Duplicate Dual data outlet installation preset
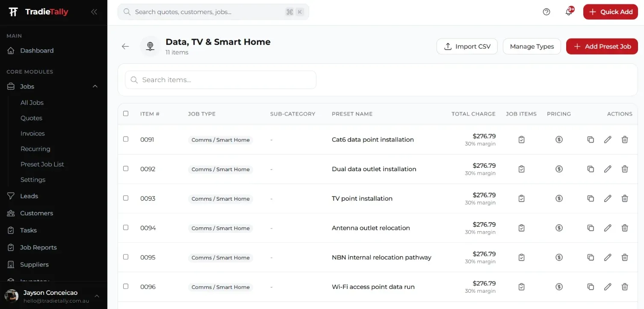This screenshot has height=309, width=644. pyautogui.click(x=591, y=169)
